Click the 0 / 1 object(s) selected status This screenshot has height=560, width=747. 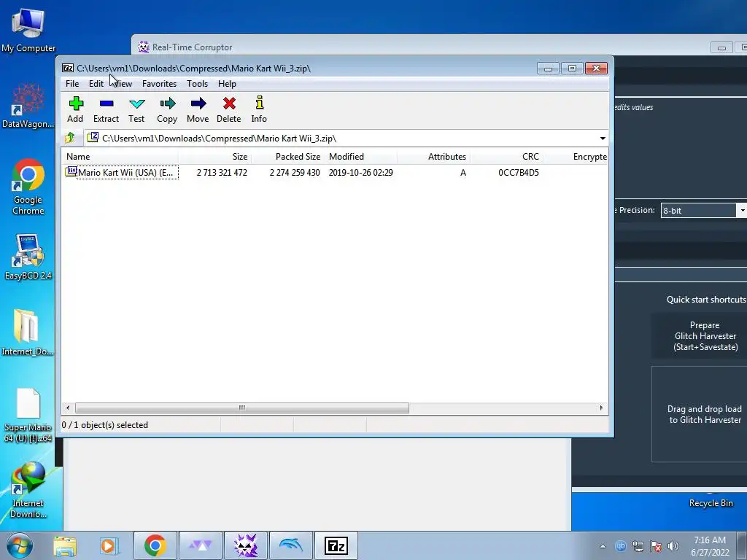[105, 425]
